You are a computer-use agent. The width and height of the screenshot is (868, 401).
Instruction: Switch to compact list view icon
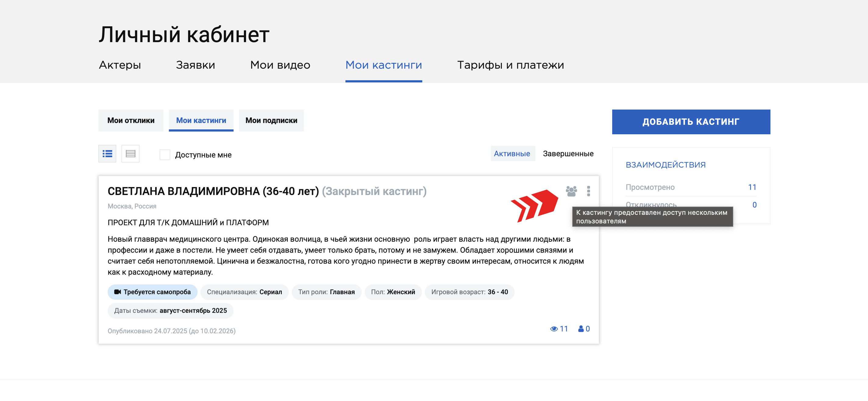pyautogui.click(x=130, y=154)
